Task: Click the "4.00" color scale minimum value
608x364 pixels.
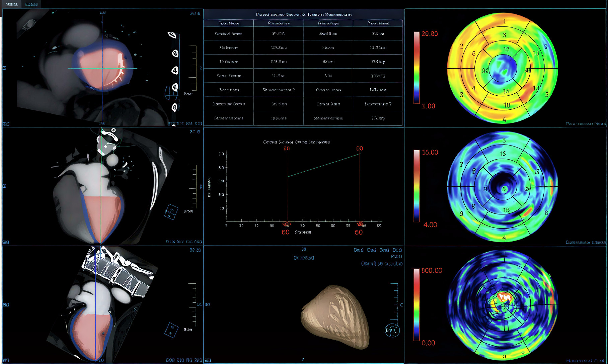Action: pos(430,225)
